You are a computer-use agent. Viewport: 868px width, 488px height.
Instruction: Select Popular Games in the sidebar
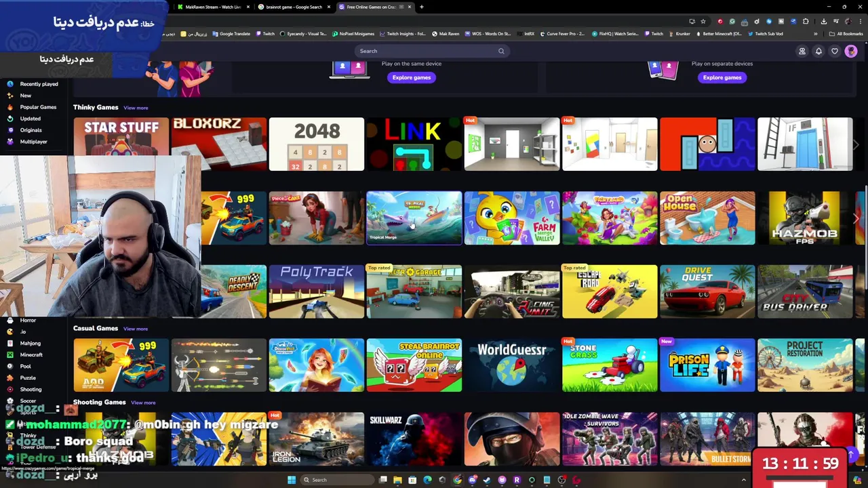[33, 107]
